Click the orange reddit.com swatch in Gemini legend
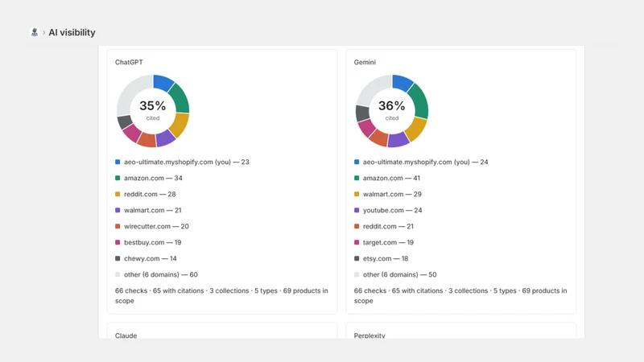Viewport: 644px width, 362px height. pyautogui.click(x=357, y=226)
